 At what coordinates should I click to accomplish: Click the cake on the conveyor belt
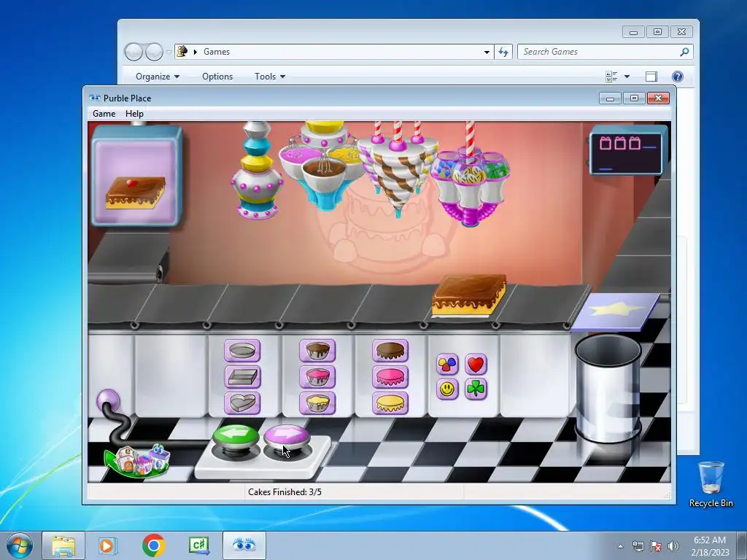(x=469, y=295)
